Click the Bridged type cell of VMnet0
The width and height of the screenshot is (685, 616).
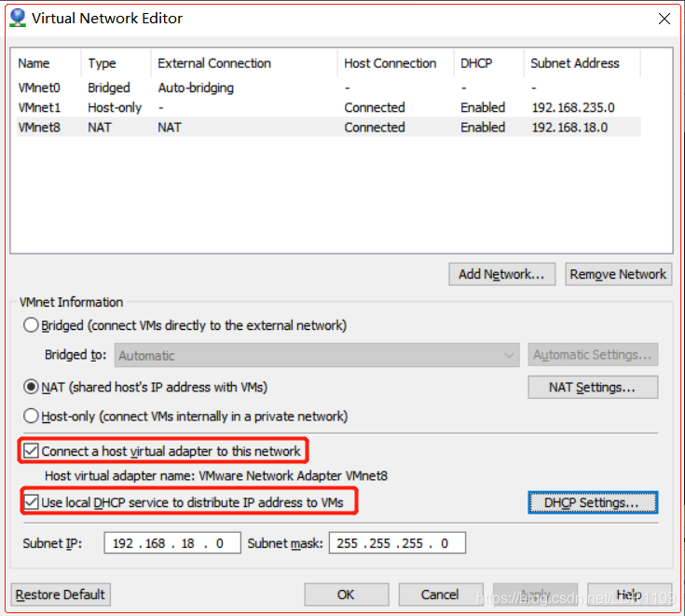[109, 88]
